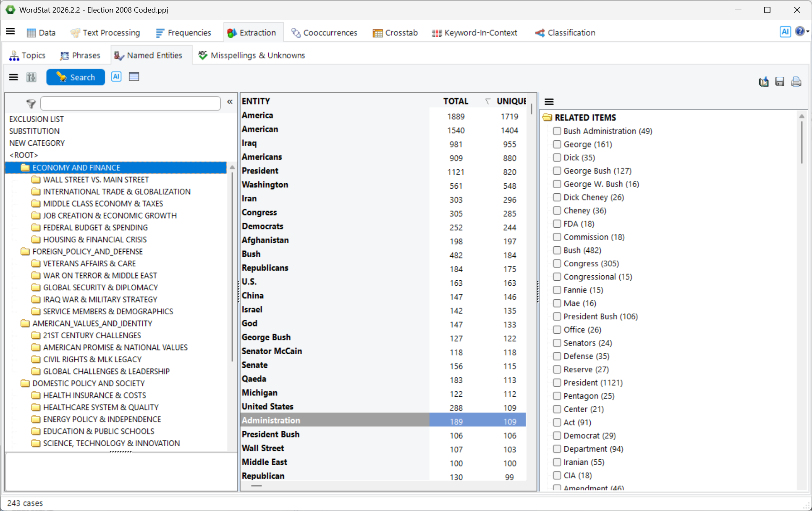This screenshot has height=511, width=812.
Task: Open the AI assistant icon in top bar
Action: coord(785,32)
